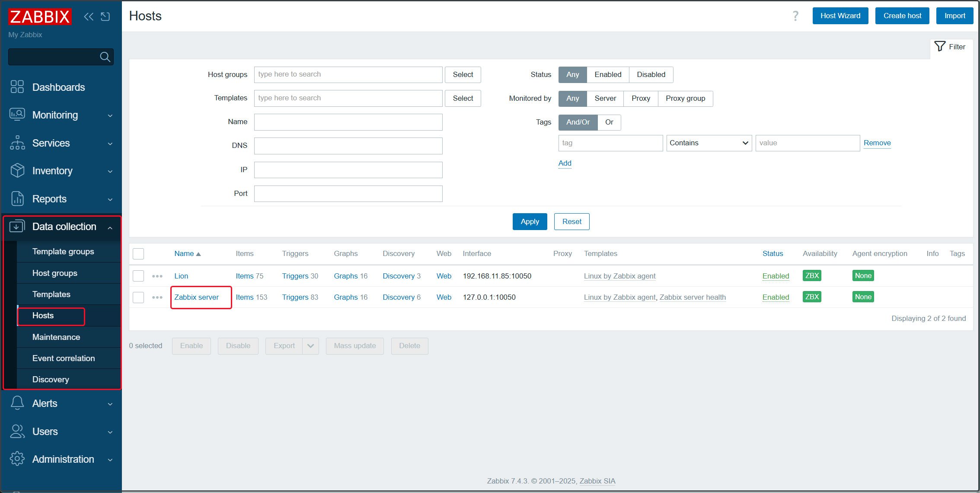Click green ZBX availability badge for Zabbix server

(x=811, y=297)
